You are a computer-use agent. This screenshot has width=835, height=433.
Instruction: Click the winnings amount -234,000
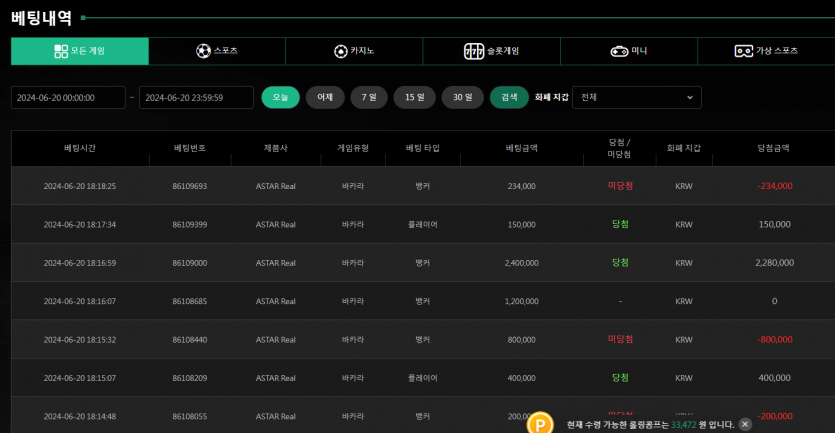[775, 186]
